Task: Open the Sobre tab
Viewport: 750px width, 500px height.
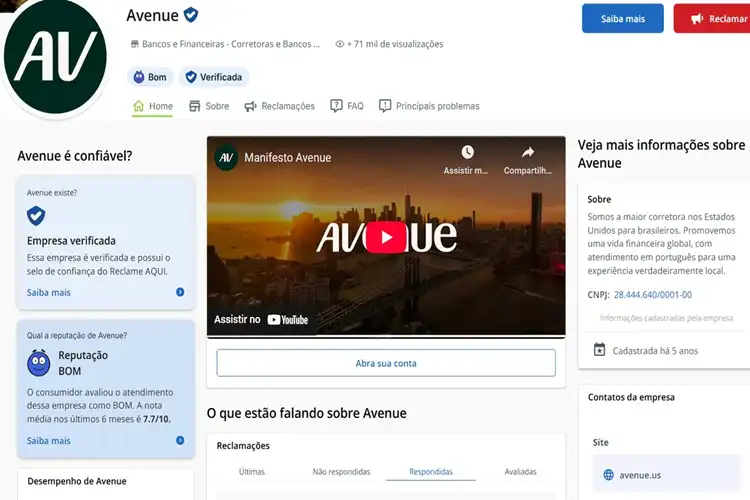Action: tap(209, 106)
